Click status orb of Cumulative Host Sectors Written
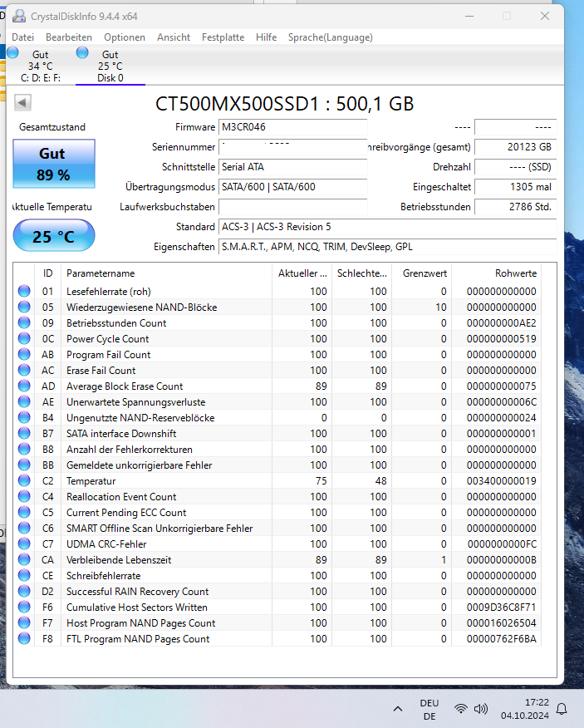The image size is (584, 728). tap(24, 607)
